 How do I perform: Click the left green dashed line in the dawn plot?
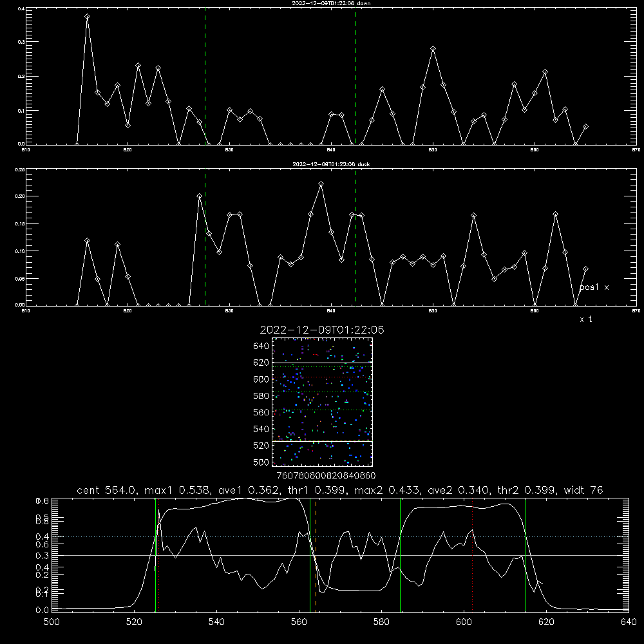(205, 76)
